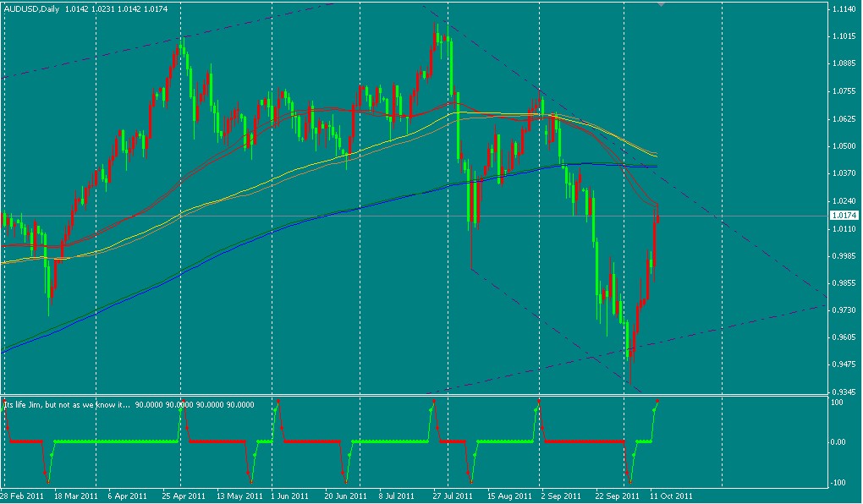
Task: Click the 20 Jun 2011 date label
Action: click(x=346, y=496)
